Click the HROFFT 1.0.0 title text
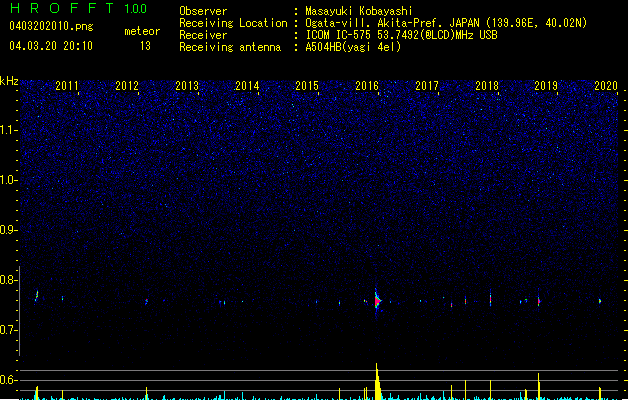Viewport: 629px width, 400px height. [79, 8]
